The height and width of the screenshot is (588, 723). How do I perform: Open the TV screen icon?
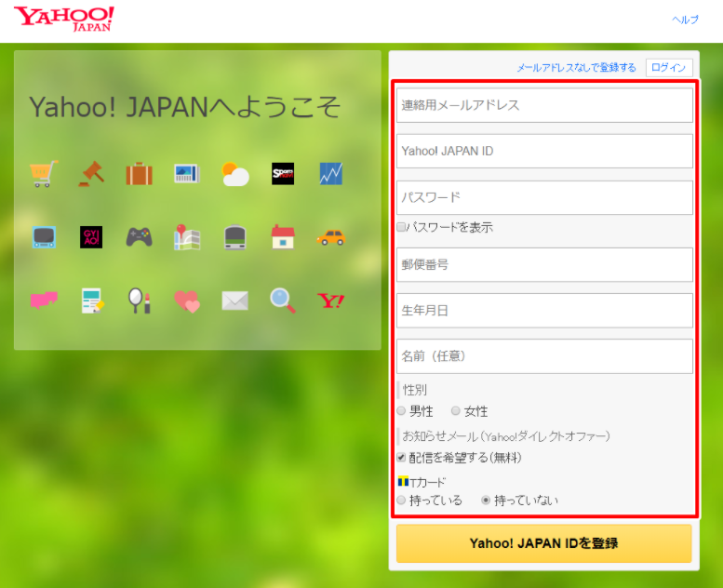click(x=44, y=237)
